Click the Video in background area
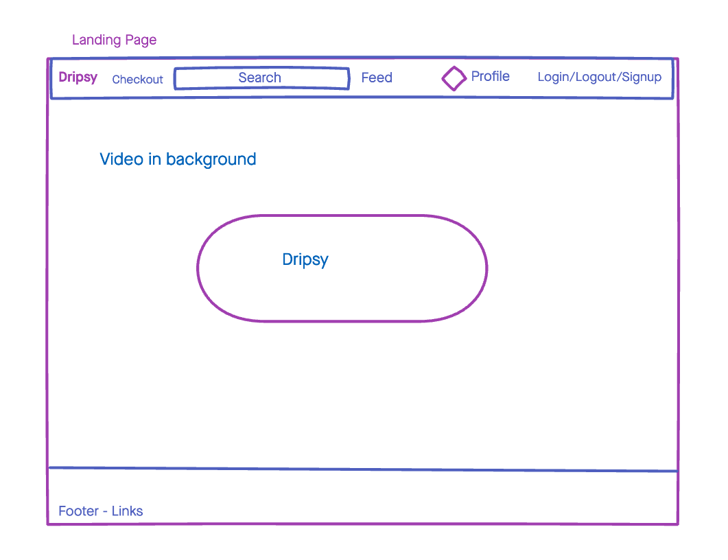The image size is (728, 560). pos(178,159)
